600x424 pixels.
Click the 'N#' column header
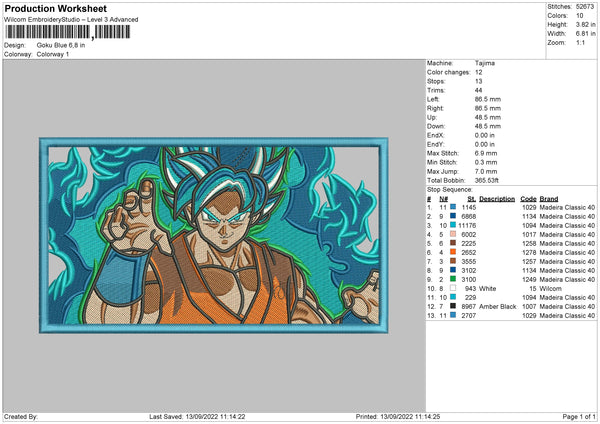(443, 199)
